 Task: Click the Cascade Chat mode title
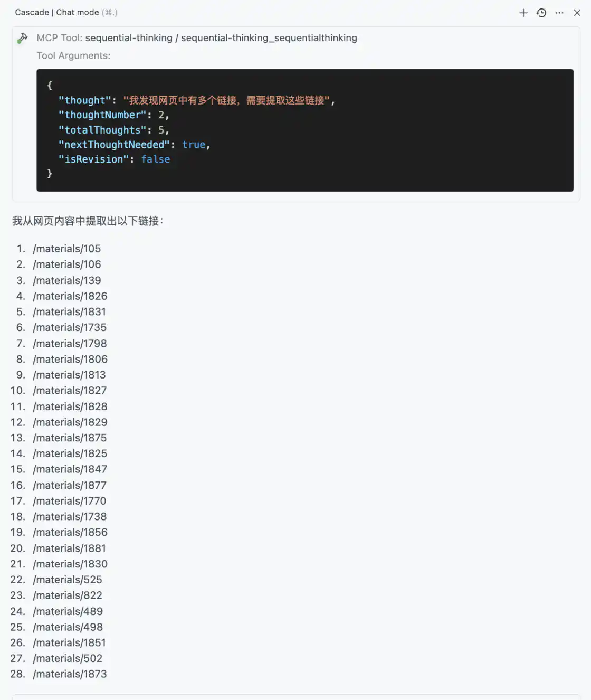(57, 12)
